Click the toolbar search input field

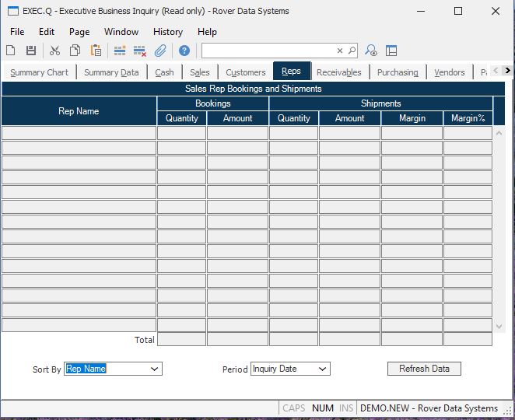point(268,51)
